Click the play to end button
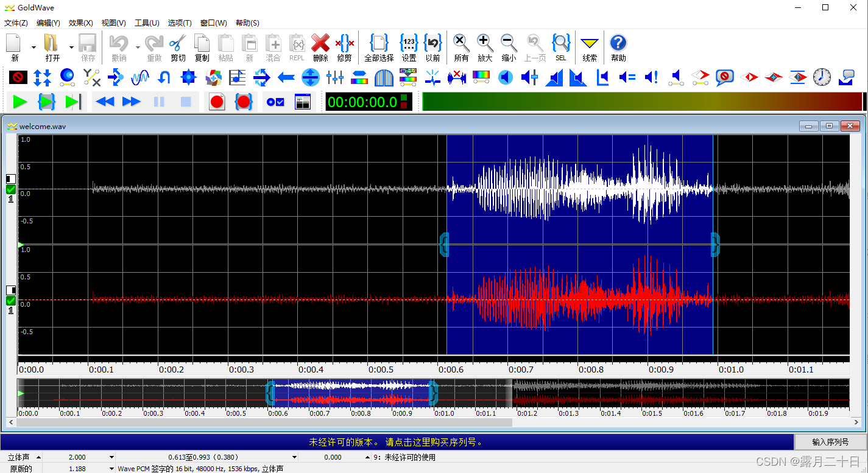Image resolution: width=868 pixels, height=473 pixels. pos(73,102)
